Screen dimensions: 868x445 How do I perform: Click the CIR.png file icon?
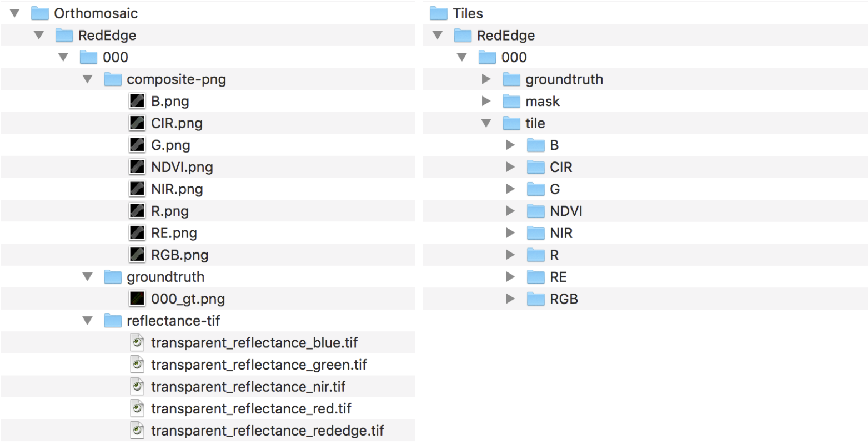137,123
